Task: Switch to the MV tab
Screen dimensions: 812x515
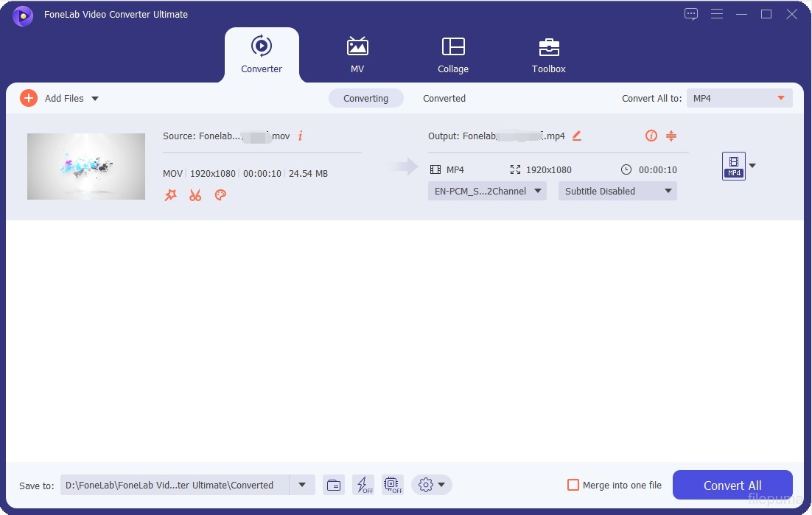Action: click(x=357, y=55)
